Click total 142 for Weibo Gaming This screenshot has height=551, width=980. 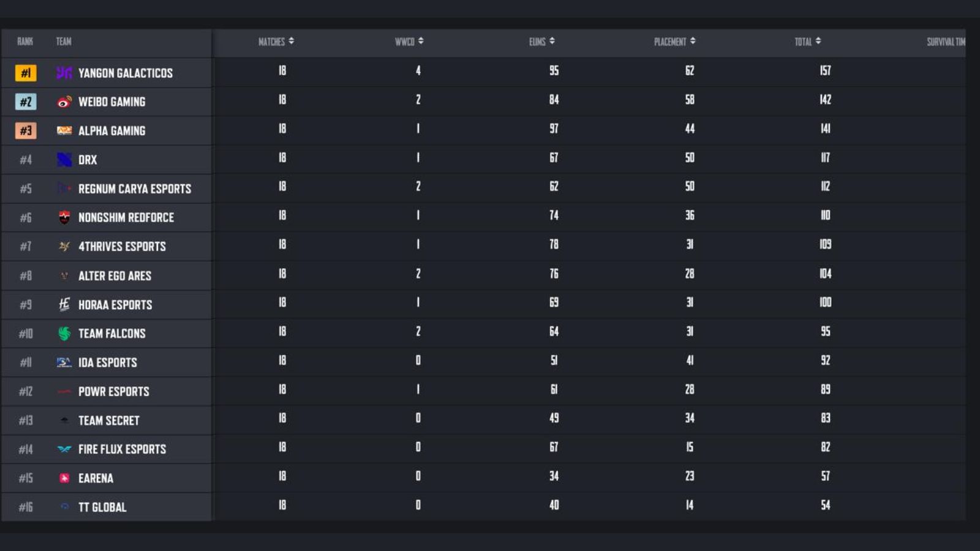(x=826, y=99)
